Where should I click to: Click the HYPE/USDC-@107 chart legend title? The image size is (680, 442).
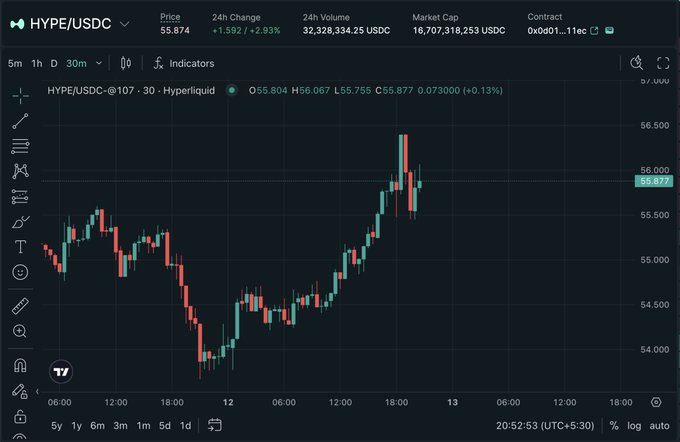click(x=131, y=90)
